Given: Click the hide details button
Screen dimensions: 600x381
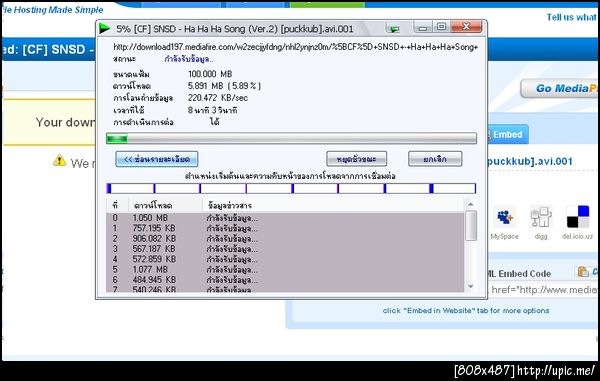Looking at the screenshot, I should pos(157,159).
